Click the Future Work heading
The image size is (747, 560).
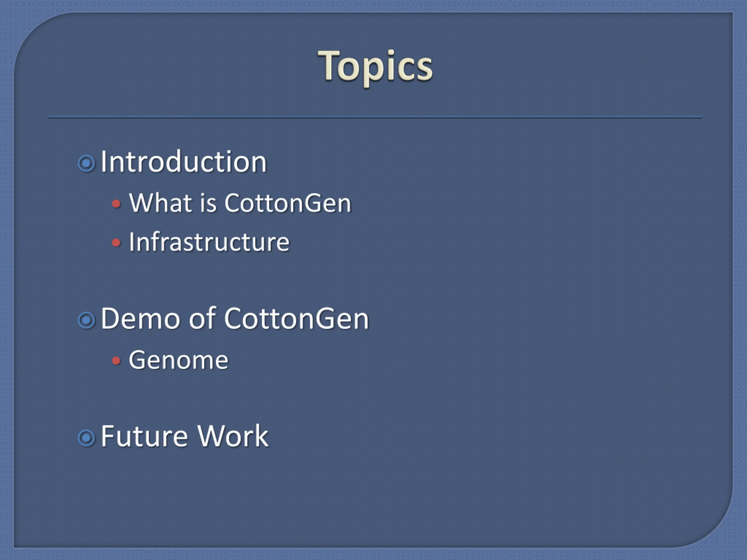185,436
